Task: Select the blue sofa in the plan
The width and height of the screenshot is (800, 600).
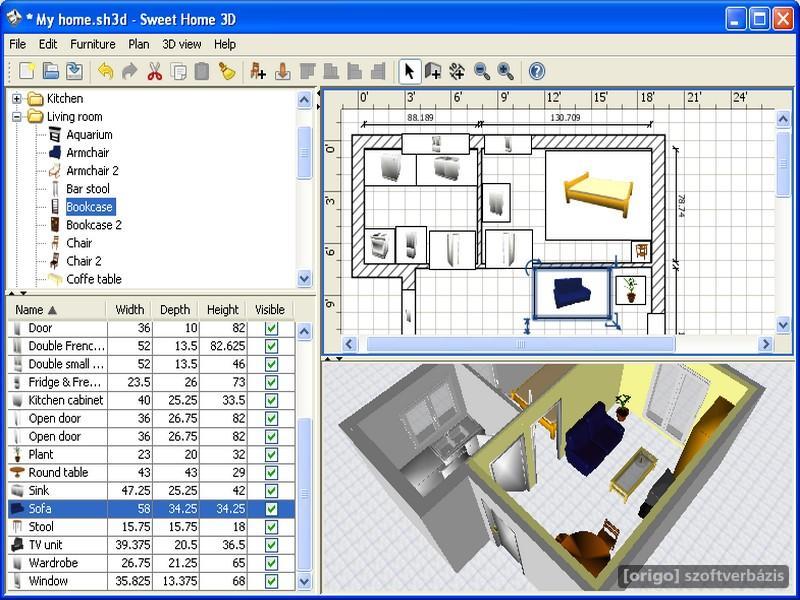Action: 572,293
